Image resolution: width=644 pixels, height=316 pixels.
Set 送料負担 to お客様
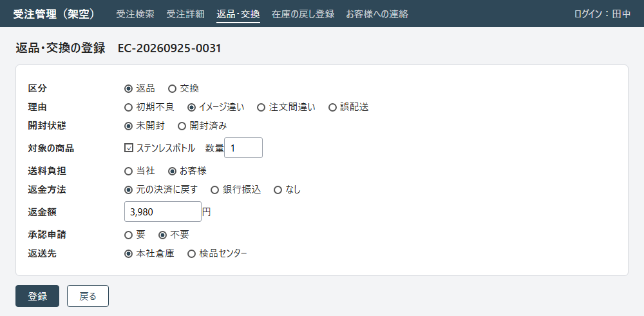coord(173,171)
